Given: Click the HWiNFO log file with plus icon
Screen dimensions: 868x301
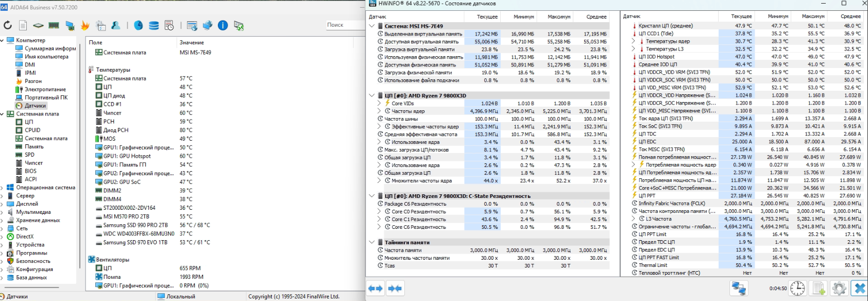Looking at the screenshot, I should pos(819,289).
